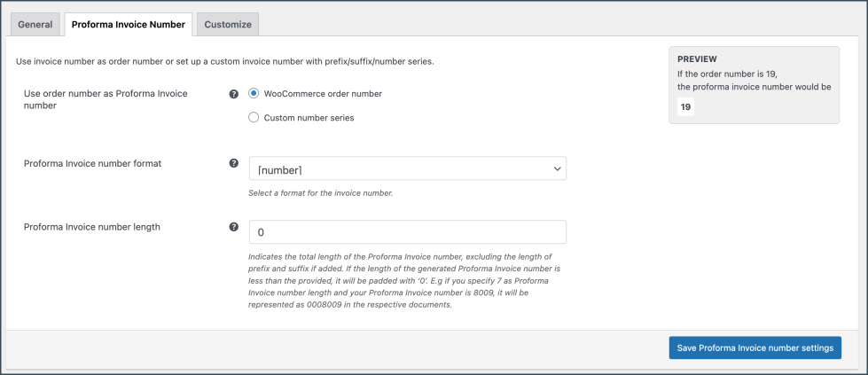This screenshot has height=375, width=868.
Task: Click the 'Use order number as Proforma Invoice number' label
Action: click(x=106, y=99)
